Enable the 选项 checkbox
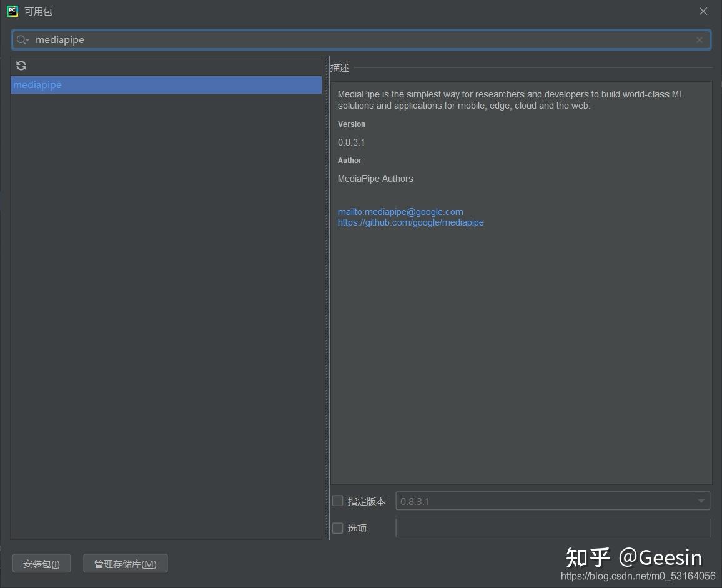This screenshot has width=722, height=588. point(337,527)
